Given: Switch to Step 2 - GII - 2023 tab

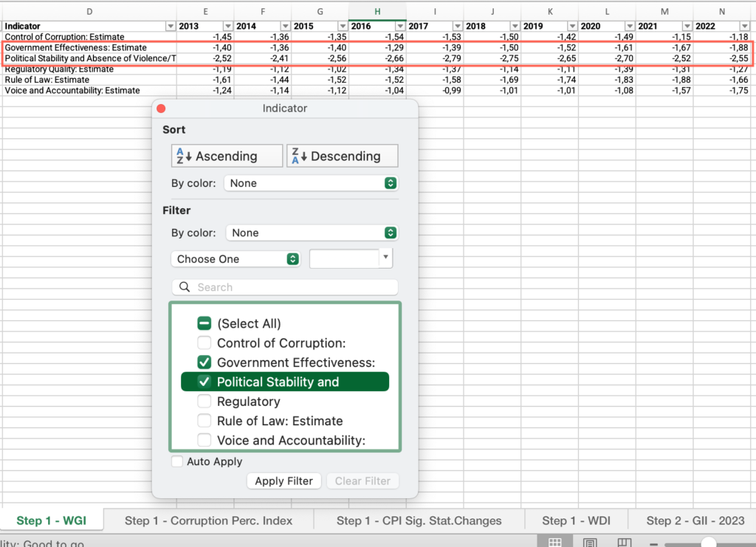Looking at the screenshot, I should click(x=695, y=520).
